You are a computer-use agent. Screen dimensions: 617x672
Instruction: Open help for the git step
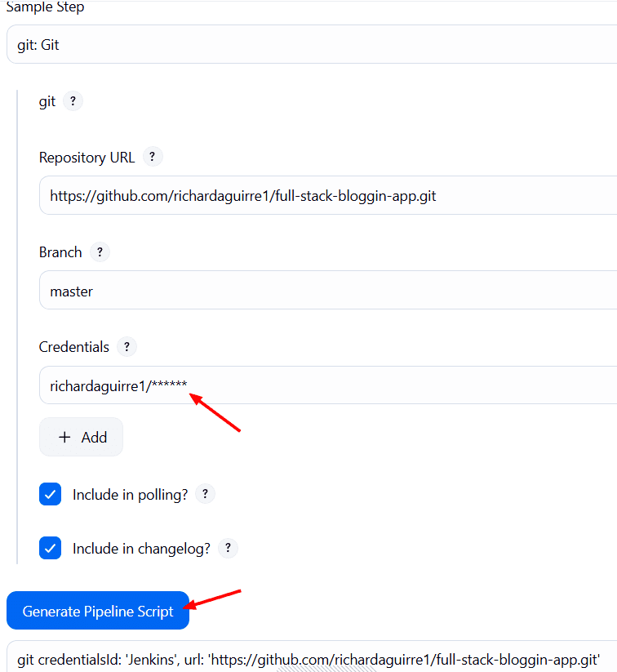(73, 101)
